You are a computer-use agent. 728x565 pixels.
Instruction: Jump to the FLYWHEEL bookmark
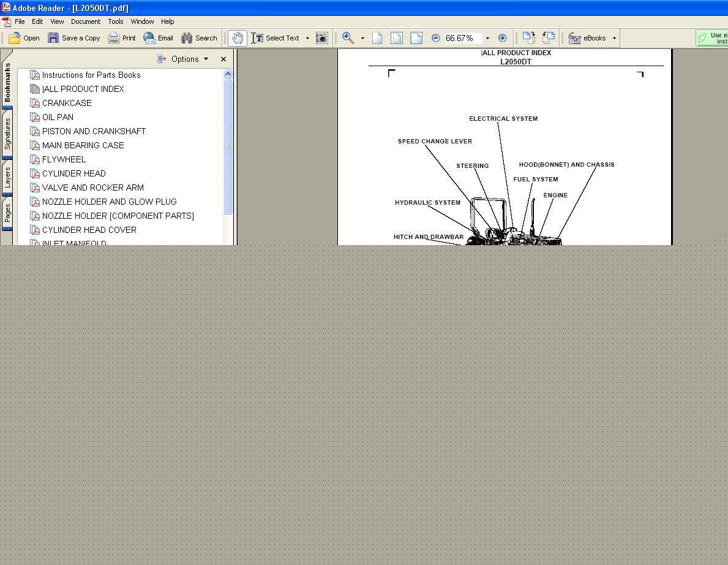[64, 159]
